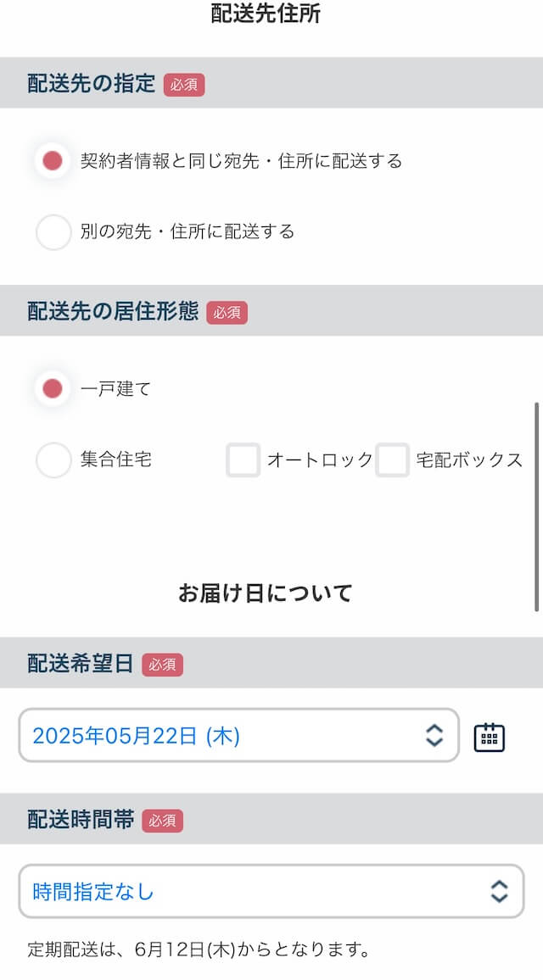Click the '必須' badge beside 配送先の指定
The height and width of the screenshot is (980, 543).
pyautogui.click(x=184, y=84)
